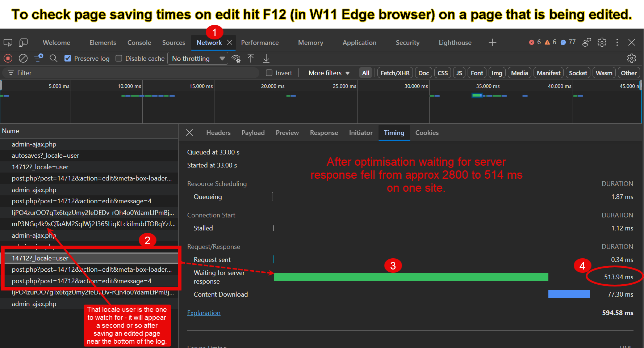
Task: Clear the network log
Action: tap(23, 58)
